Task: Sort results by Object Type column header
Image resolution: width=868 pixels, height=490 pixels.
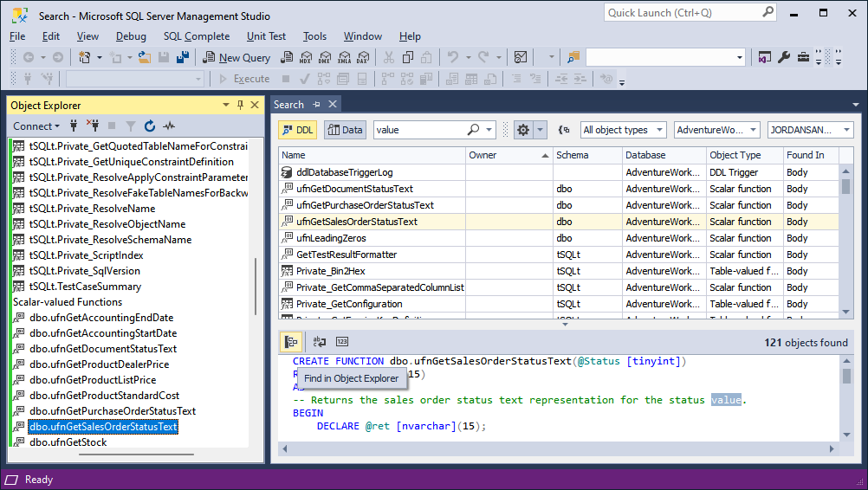Action: tap(744, 156)
